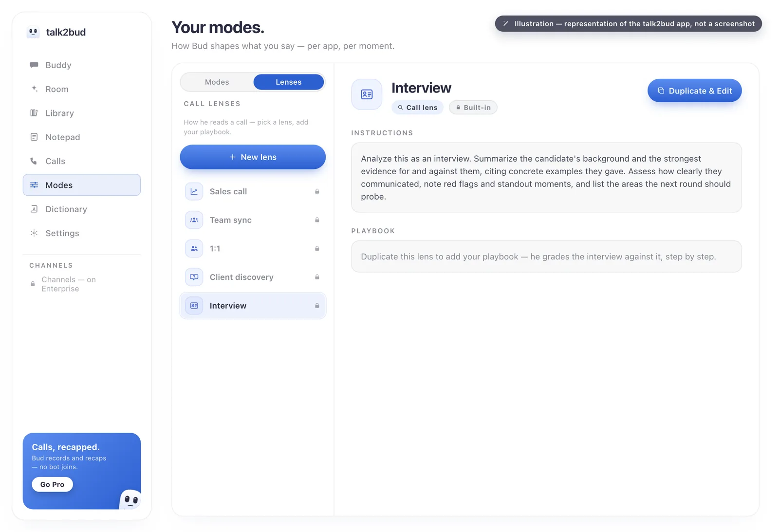Click the Calls label in sidebar
Screen dimensions: 779x532
pyautogui.click(x=55, y=161)
